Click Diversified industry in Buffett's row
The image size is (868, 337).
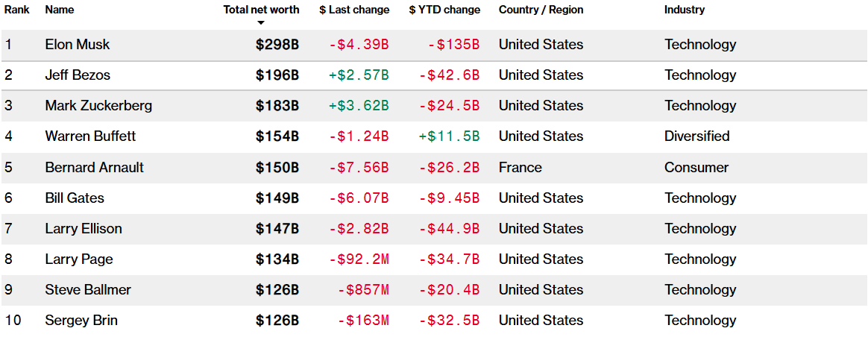click(697, 136)
